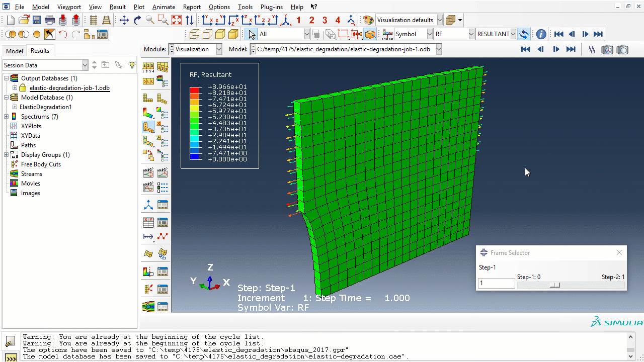644x362 pixels.
Task: Click the Undo arrow icon
Action: tap(62, 34)
